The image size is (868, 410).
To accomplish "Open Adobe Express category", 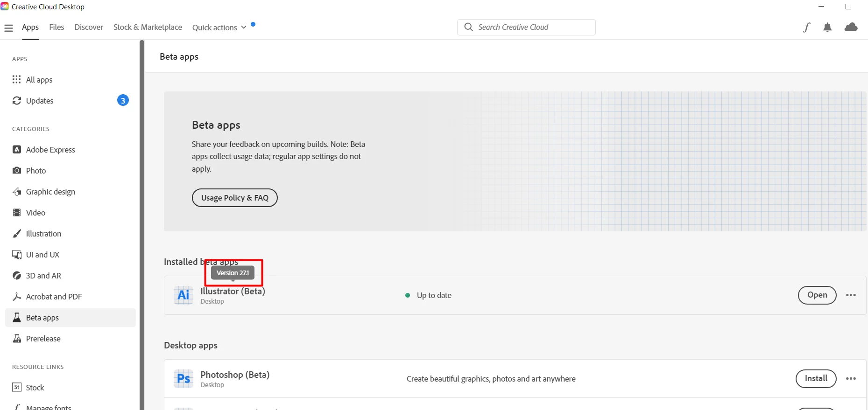I will (x=71, y=150).
